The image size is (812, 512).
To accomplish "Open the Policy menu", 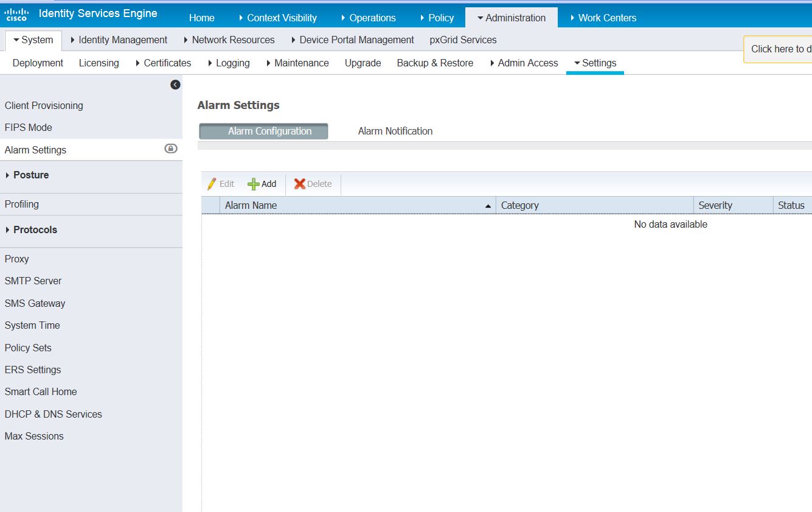I will pyautogui.click(x=437, y=18).
